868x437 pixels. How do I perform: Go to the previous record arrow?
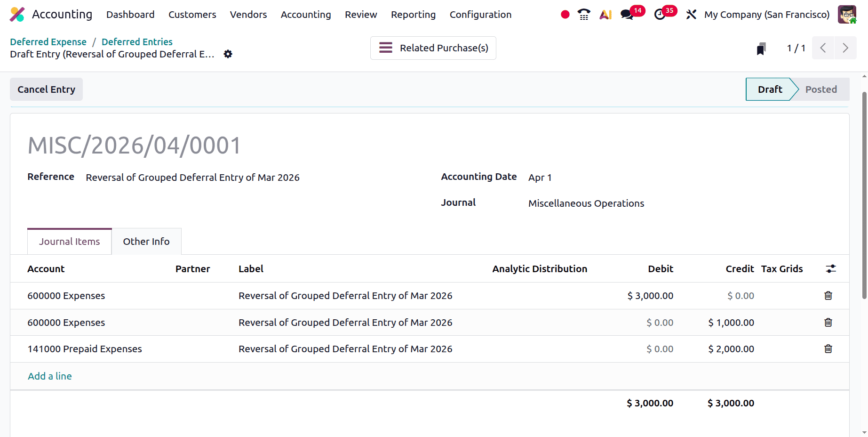click(x=823, y=48)
